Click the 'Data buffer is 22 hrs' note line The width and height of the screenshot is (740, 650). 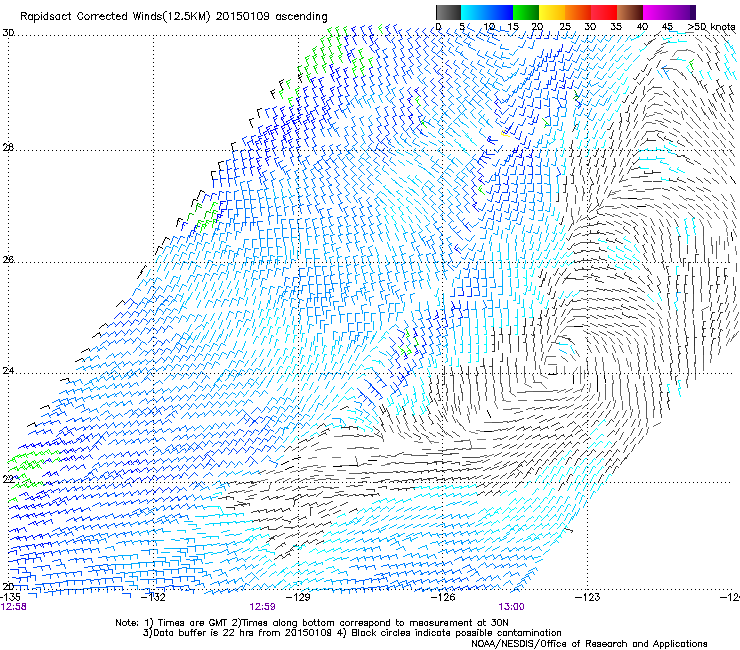(352, 633)
